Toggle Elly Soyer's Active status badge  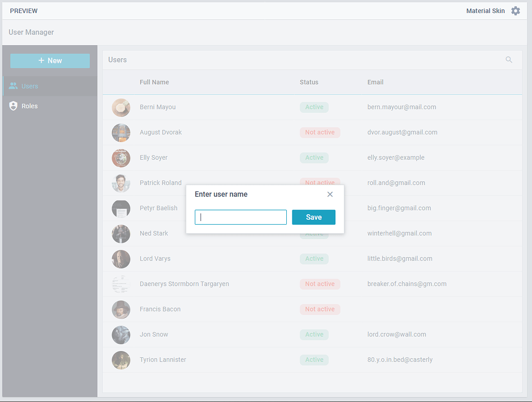[314, 158]
